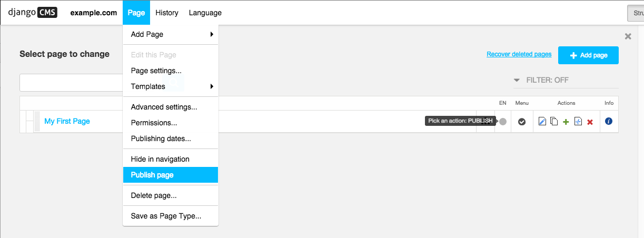Open the History menu
The height and width of the screenshot is (238, 644).
[167, 13]
